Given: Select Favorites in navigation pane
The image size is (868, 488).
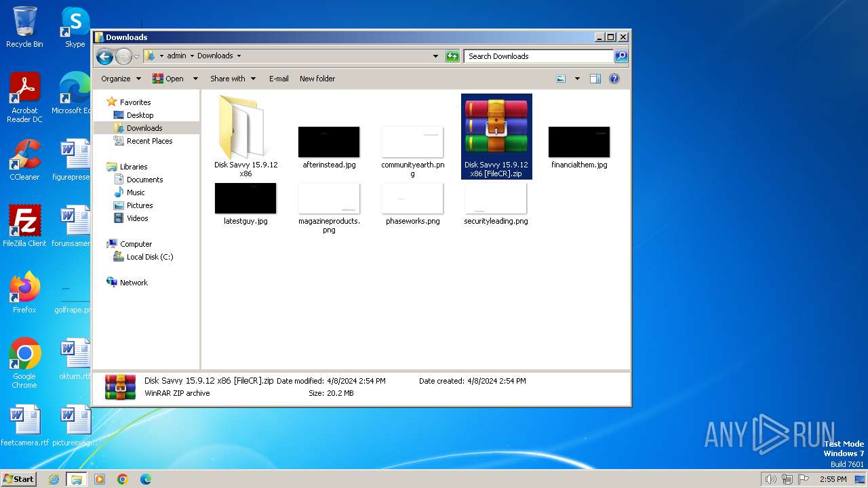Looking at the screenshot, I should pos(135,102).
